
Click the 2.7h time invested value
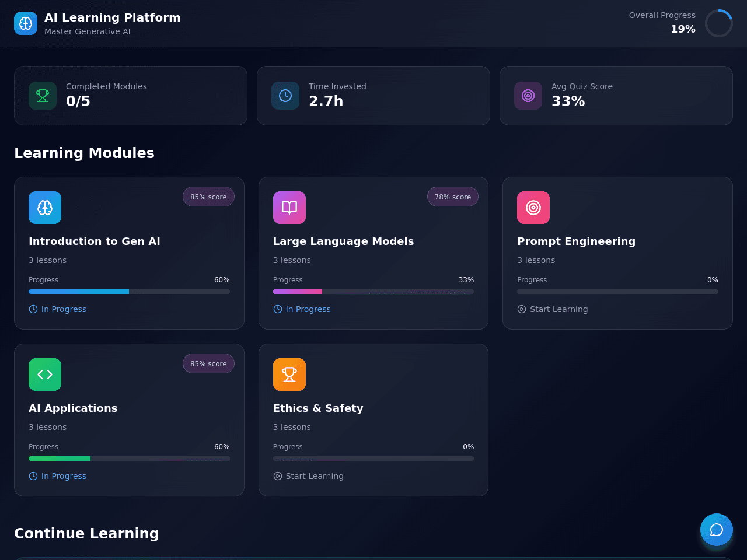[x=326, y=101]
